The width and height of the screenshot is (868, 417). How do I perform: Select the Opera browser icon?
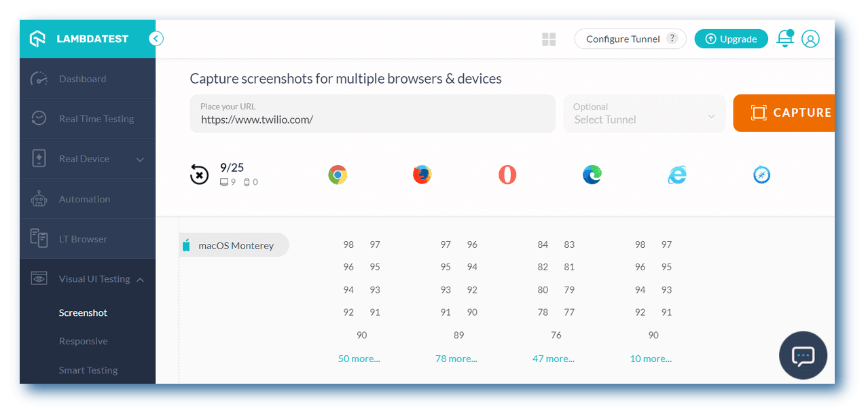(507, 175)
